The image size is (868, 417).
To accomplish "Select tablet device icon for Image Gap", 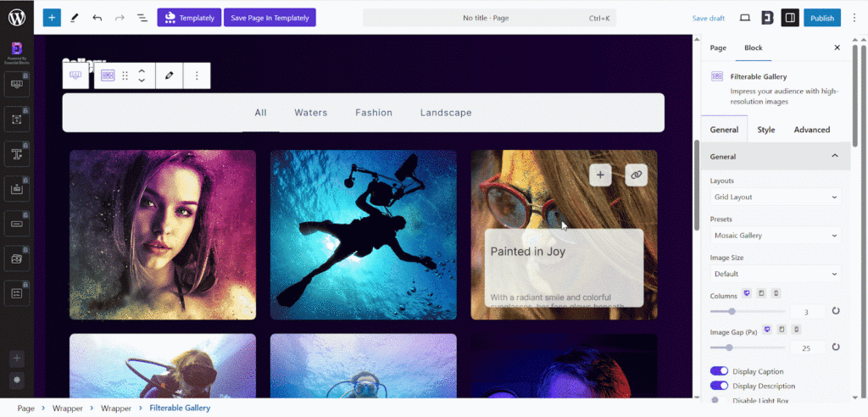I will 782,330.
